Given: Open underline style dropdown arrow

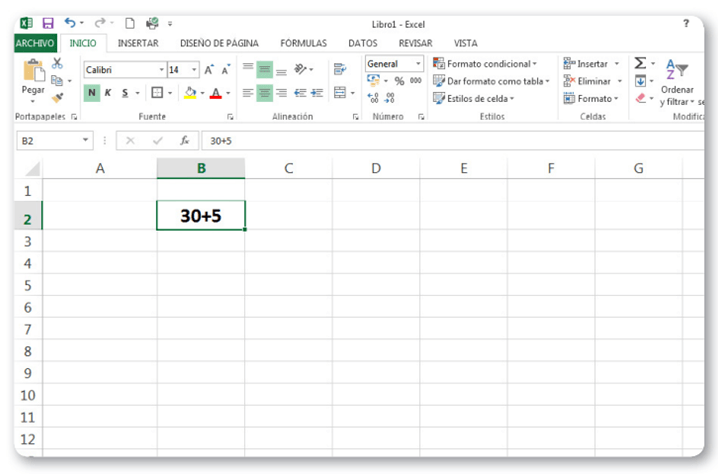Looking at the screenshot, I should click(x=137, y=93).
